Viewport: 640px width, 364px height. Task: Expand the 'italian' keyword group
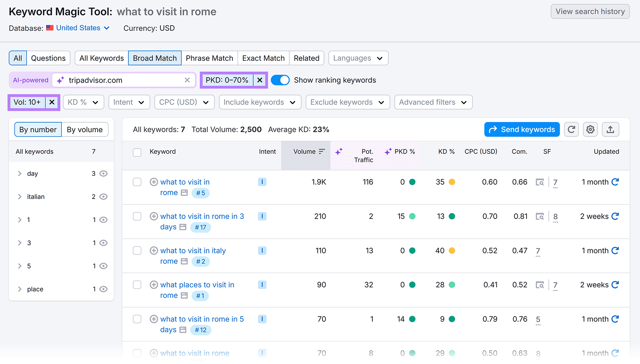[x=19, y=197]
